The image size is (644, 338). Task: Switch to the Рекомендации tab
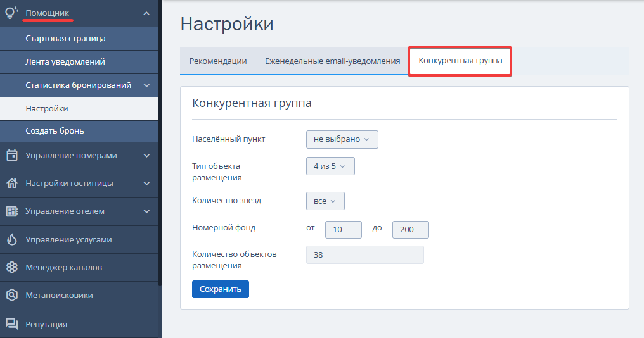click(218, 61)
